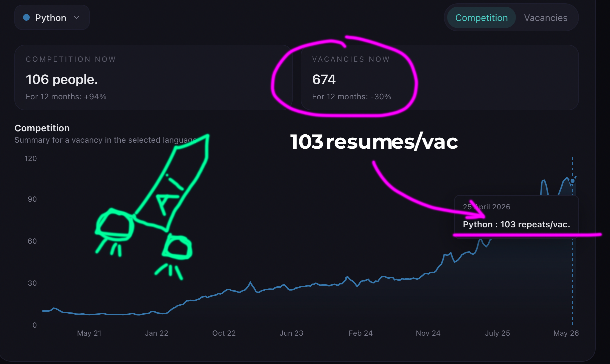Click the "0" y-axis label
This screenshot has height=364, width=610.
pyautogui.click(x=35, y=325)
